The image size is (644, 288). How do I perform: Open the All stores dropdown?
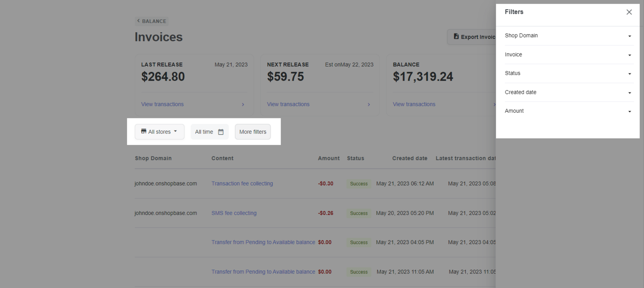(x=159, y=132)
